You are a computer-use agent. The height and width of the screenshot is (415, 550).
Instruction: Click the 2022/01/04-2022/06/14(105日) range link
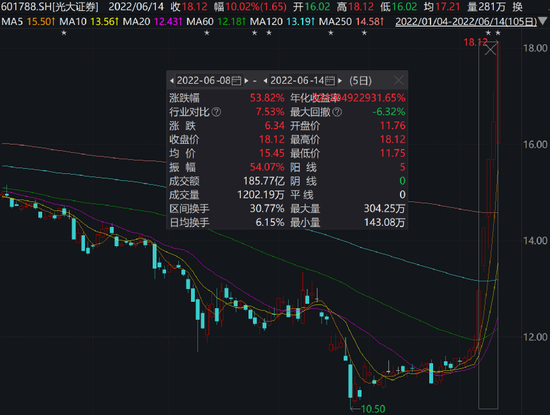point(466,22)
